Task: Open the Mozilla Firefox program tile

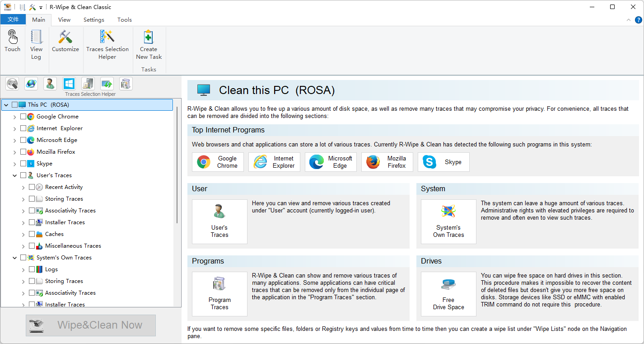Action: (x=387, y=162)
